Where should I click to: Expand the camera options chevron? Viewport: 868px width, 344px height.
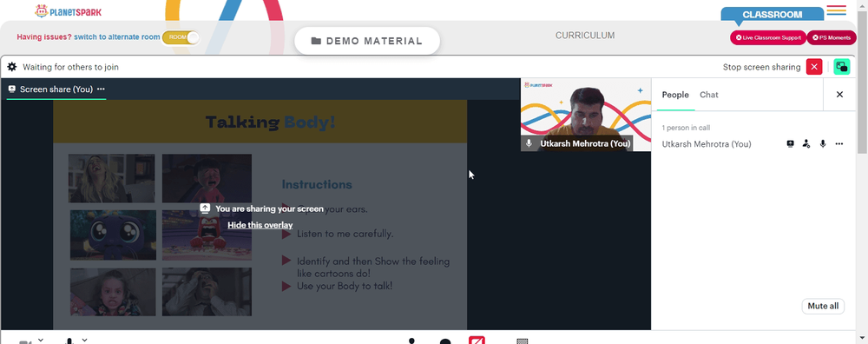41,340
